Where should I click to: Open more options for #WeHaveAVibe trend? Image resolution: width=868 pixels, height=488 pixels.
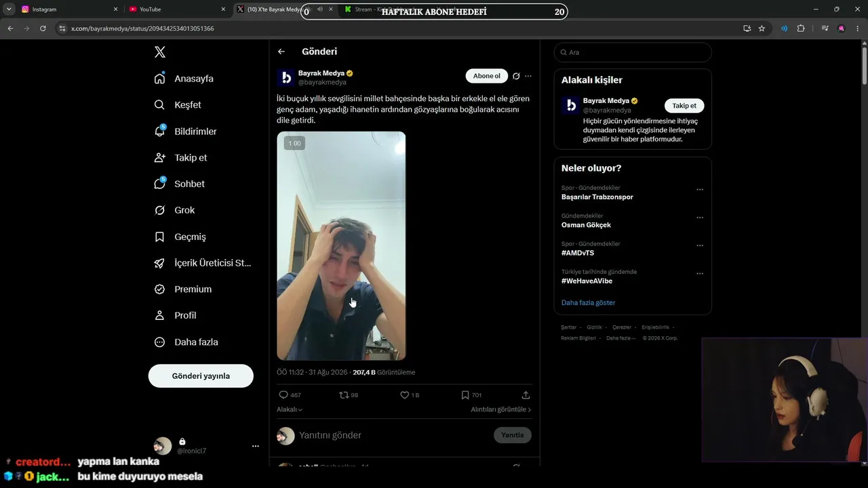(x=700, y=274)
